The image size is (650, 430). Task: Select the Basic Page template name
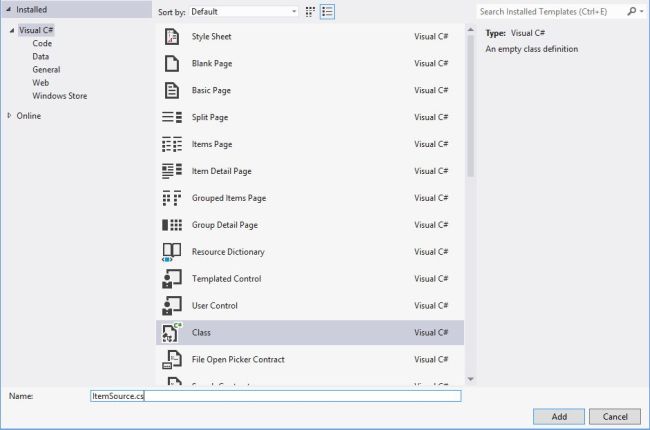(211, 90)
